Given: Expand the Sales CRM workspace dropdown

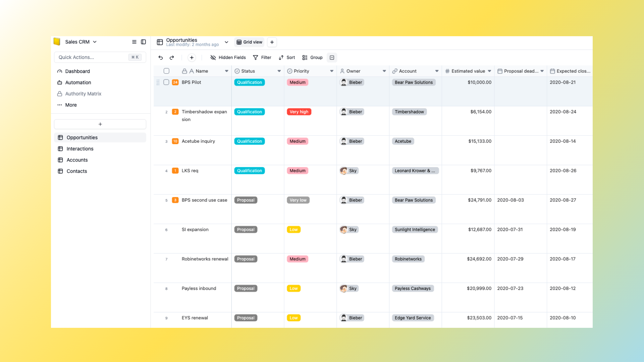Looking at the screenshot, I should (x=95, y=42).
